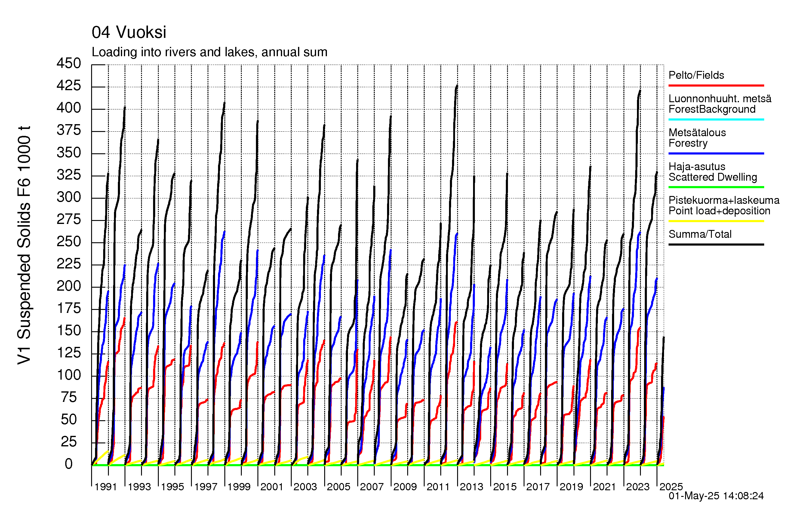Click the y-axis value 350
812x511 pixels.
(69, 153)
